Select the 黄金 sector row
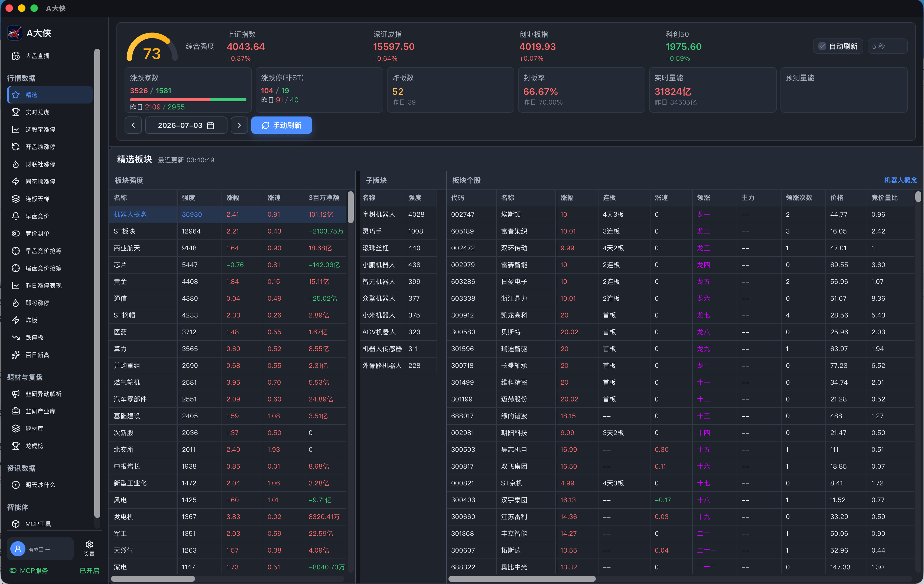Viewport: 924px width, 584px height. click(228, 282)
